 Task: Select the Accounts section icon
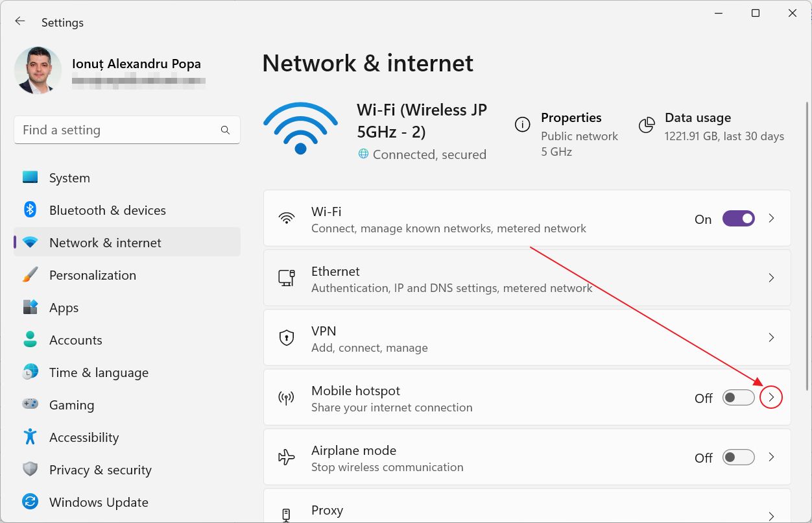pyautogui.click(x=30, y=339)
